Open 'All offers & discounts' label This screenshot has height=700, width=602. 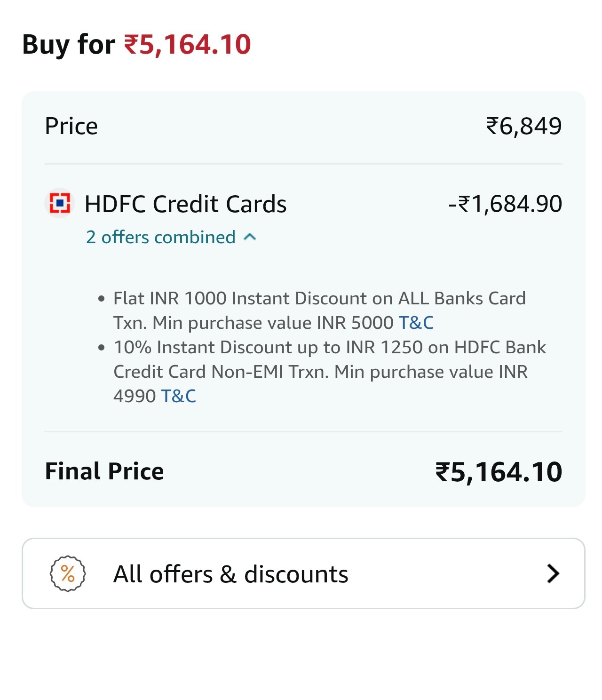[x=230, y=574]
